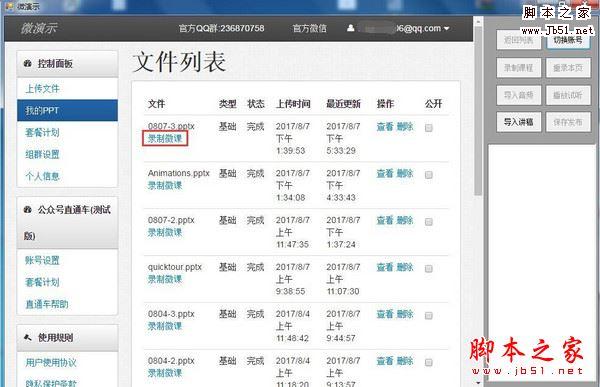Open 组群设置 in the sidebar
This screenshot has width=600, height=387.
pos(42,155)
